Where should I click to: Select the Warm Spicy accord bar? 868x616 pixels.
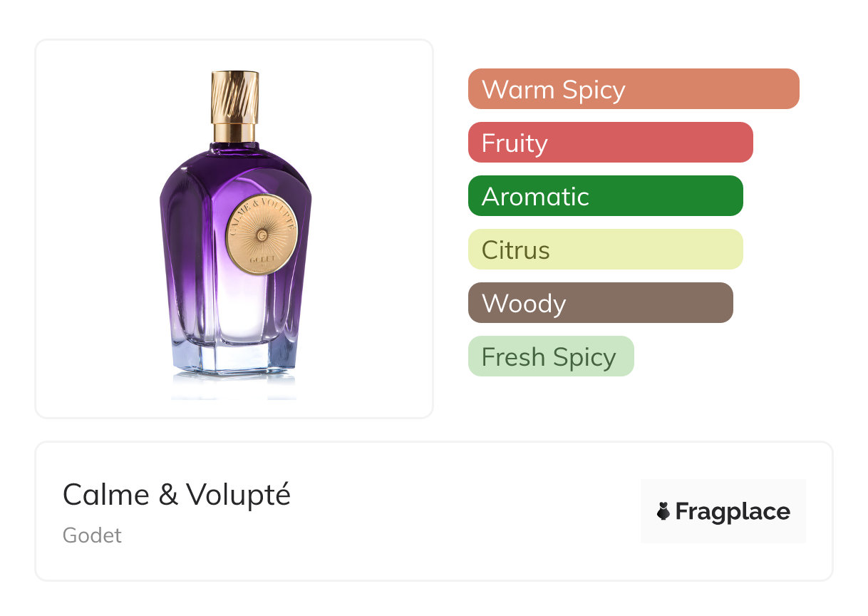633,89
